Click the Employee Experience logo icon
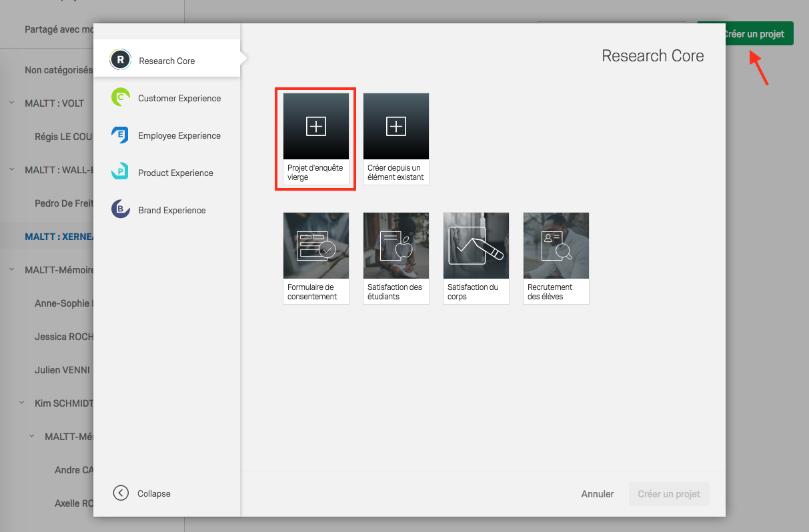809x532 pixels. 120,135
